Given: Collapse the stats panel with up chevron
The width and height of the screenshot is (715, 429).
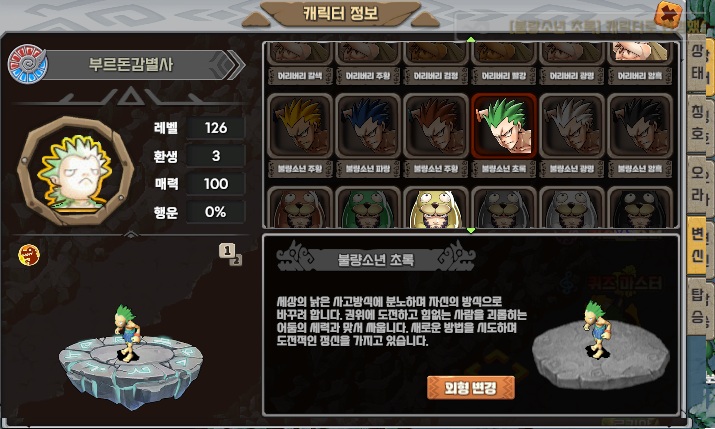Looking at the screenshot, I should click(x=131, y=234).
